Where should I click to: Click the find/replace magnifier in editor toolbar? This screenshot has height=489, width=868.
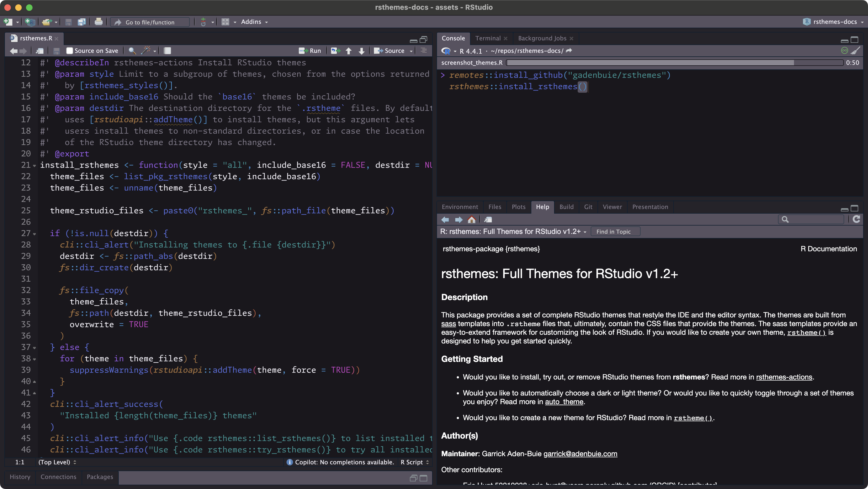tap(132, 50)
